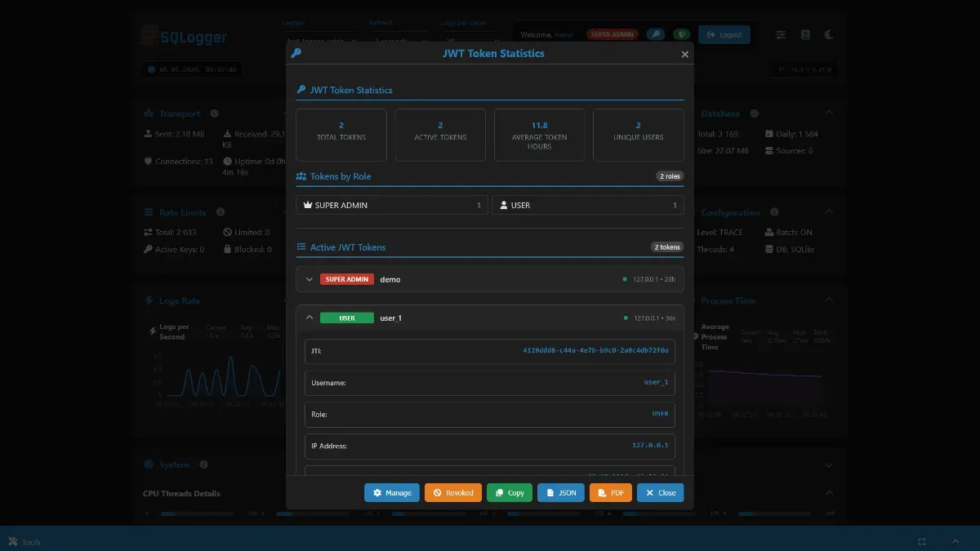980x551 pixels.
Task: Click the fullscreen icon in bottom bar
Action: [x=922, y=542]
